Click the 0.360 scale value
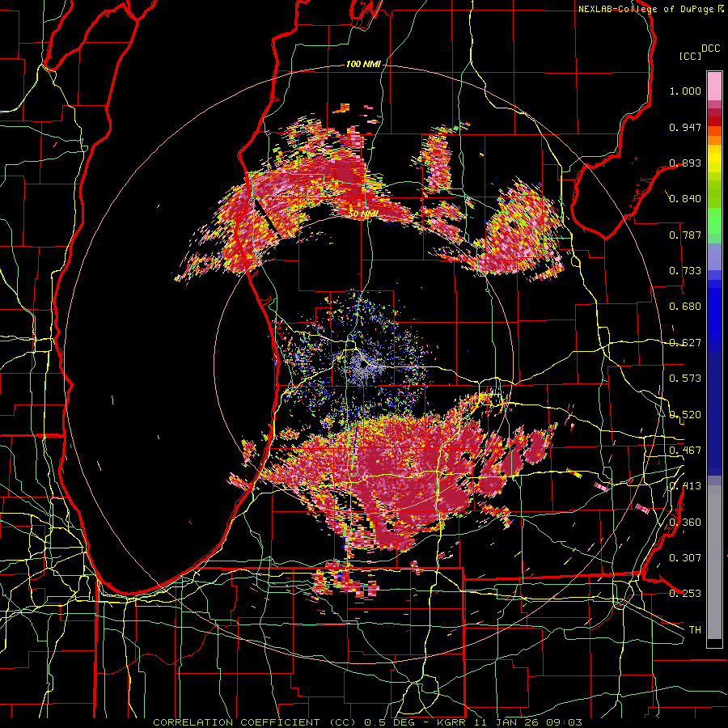The image size is (728, 728). click(685, 522)
